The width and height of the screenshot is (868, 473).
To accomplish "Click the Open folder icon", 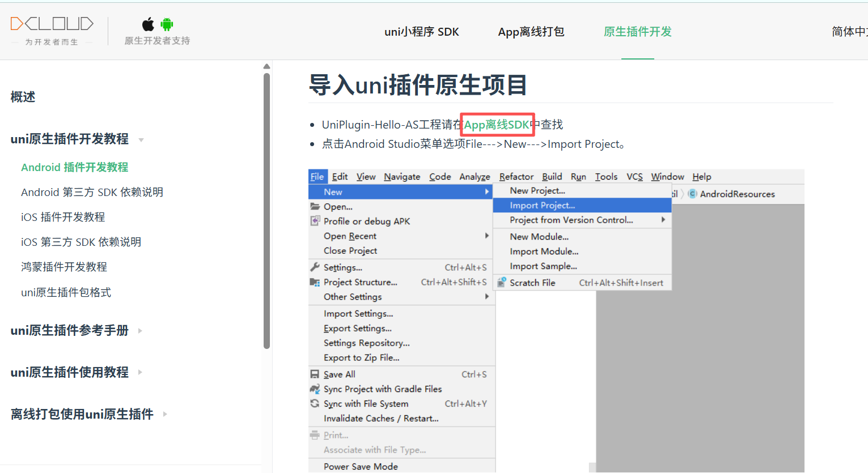I will 314,206.
